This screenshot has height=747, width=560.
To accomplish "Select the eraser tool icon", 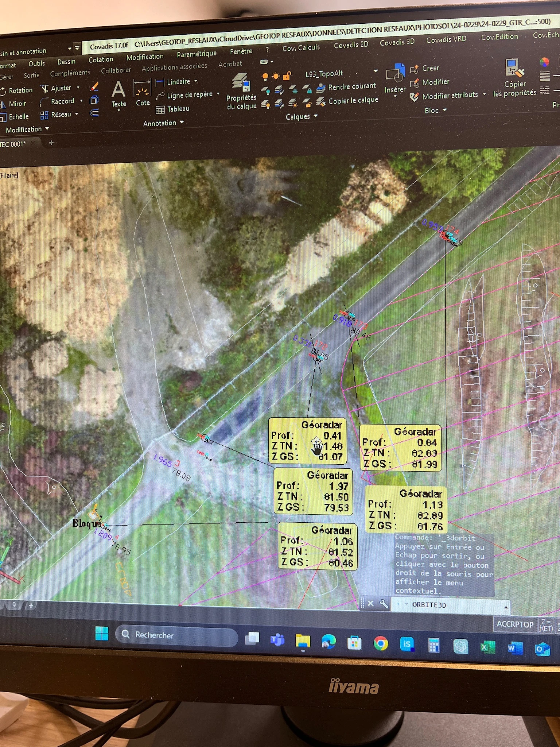I will (94, 86).
